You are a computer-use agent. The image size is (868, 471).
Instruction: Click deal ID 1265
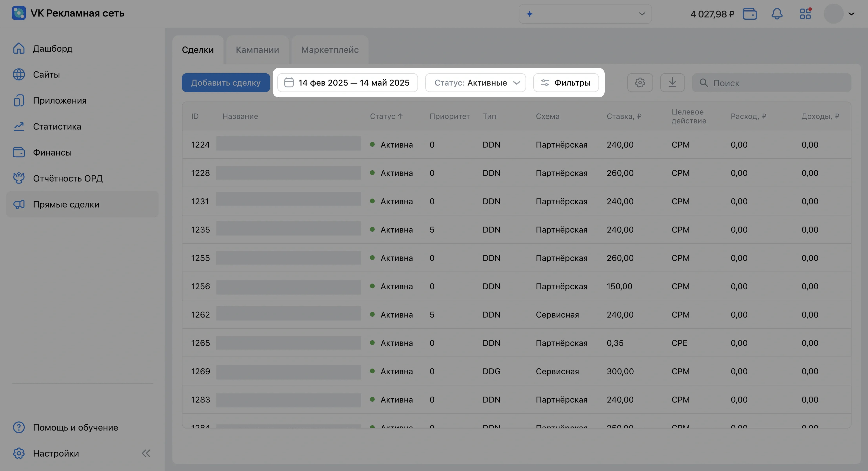(201, 343)
